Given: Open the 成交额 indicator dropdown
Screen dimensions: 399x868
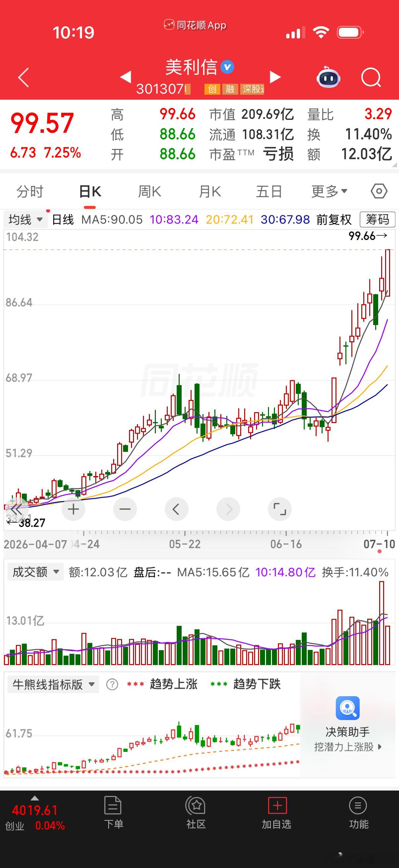Looking at the screenshot, I should (35, 572).
